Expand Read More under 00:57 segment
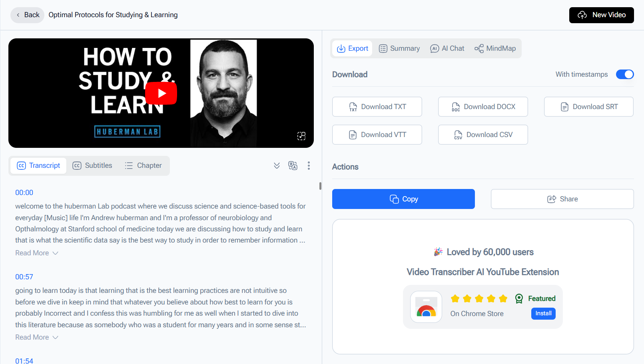 [36, 337]
